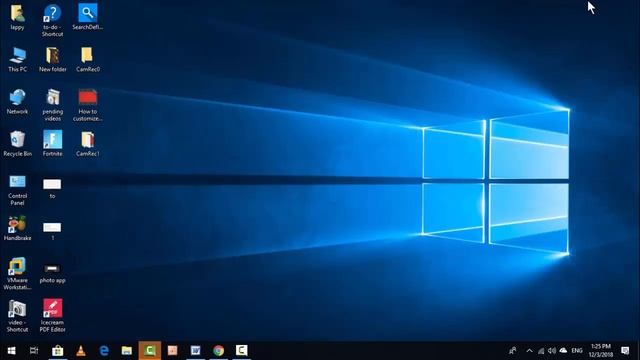Open the white Camtasia Recorder taskbar icon

click(x=241, y=351)
